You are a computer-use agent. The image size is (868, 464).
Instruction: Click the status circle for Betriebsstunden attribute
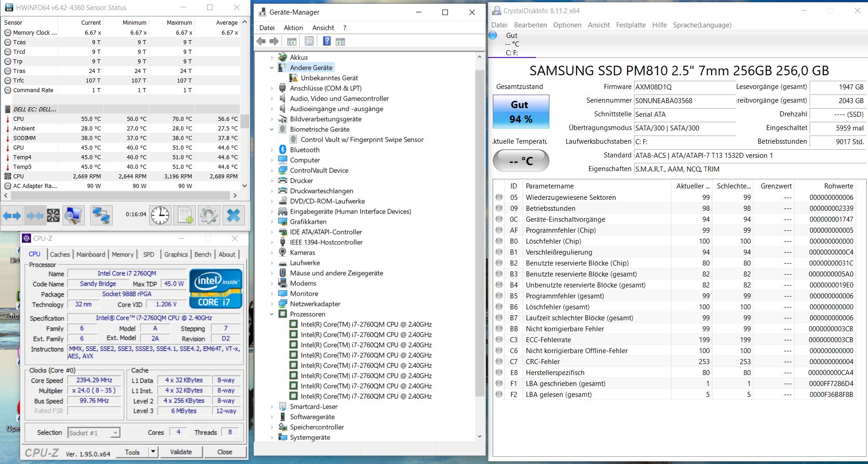click(499, 209)
